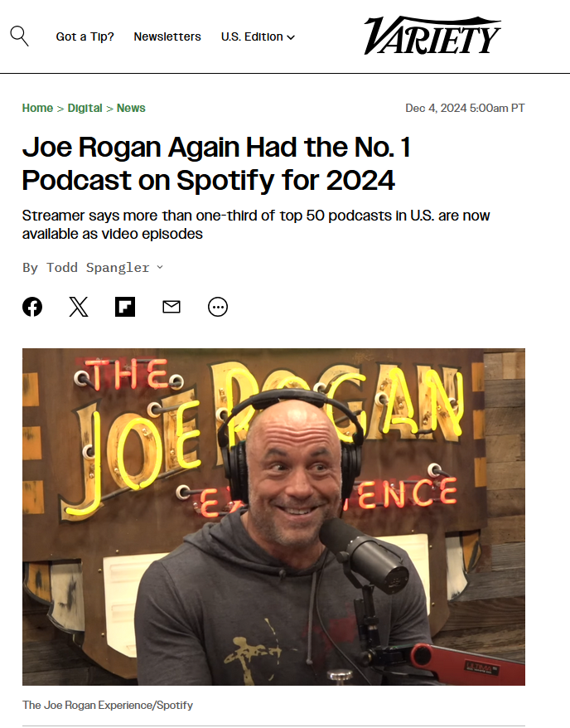The width and height of the screenshot is (570, 728).
Task: Expand the chevron next to Todd Spangler
Action: click(x=160, y=268)
